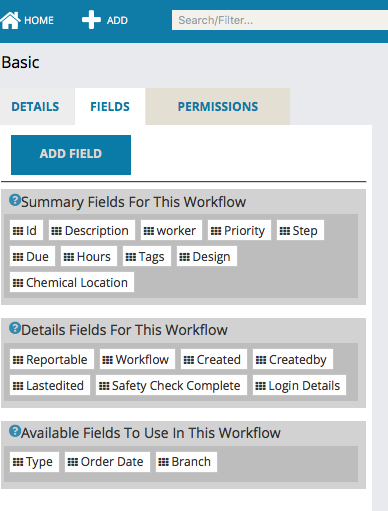Click grip icon on the Description field
The width and height of the screenshot is (388, 511).
tap(56, 231)
